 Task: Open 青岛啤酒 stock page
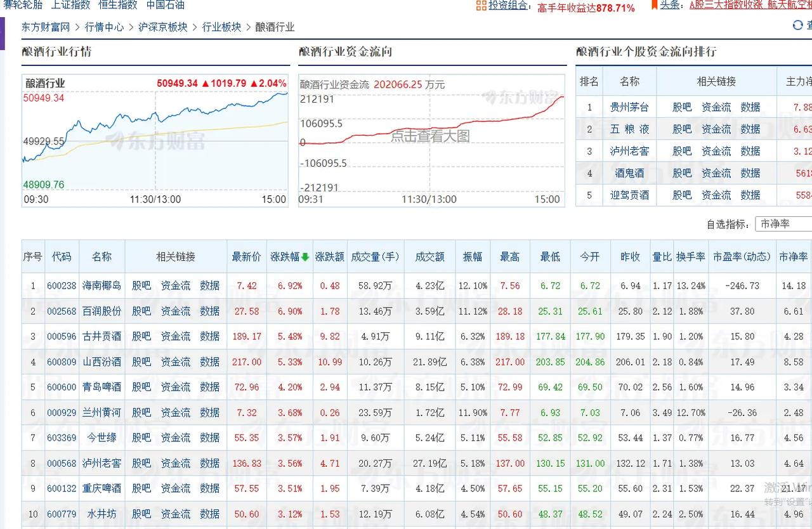(101, 388)
